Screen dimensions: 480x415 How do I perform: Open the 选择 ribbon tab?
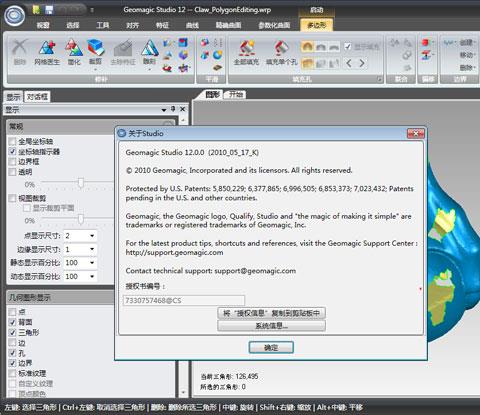(73, 25)
